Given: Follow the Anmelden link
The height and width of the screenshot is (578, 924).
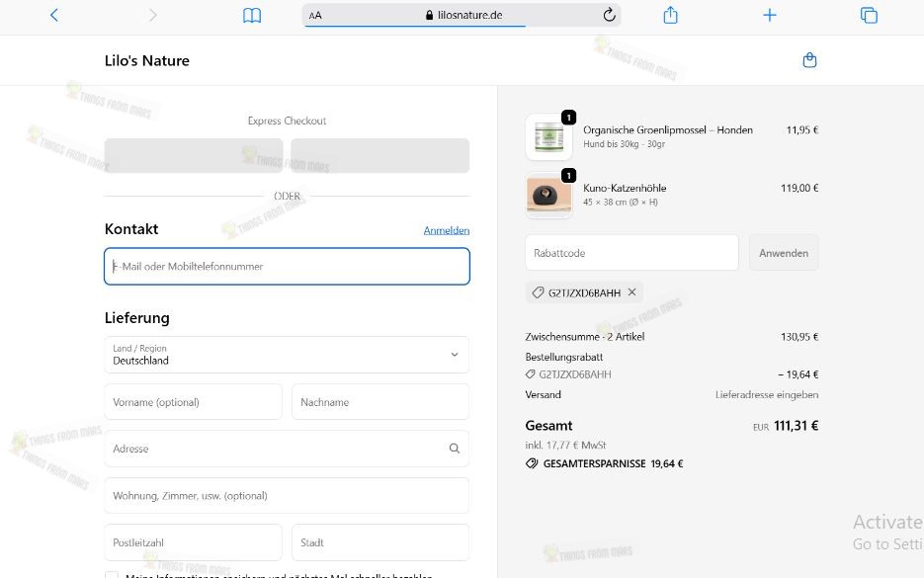Looking at the screenshot, I should (x=447, y=230).
